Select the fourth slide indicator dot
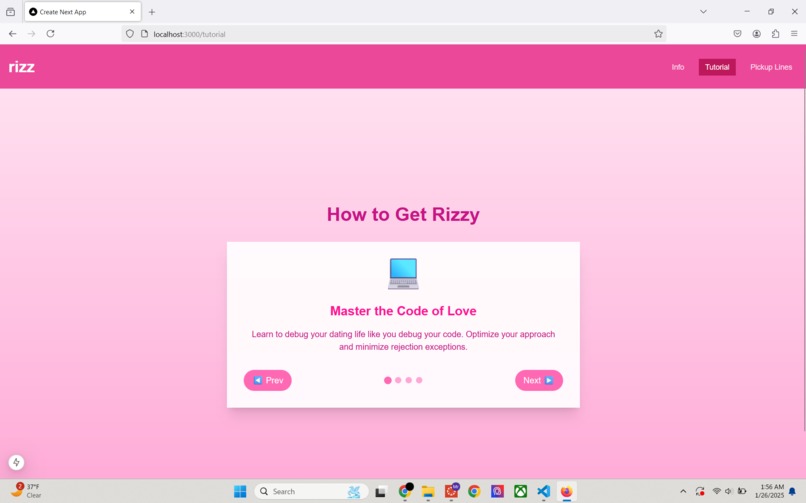Viewport: 806px width, 503px height. tap(419, 380)
